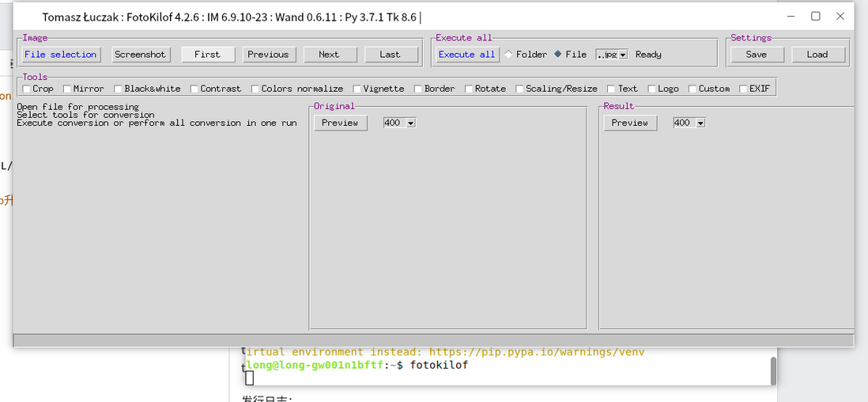The image size is (868, 402).
Task: Select the Folder radio option
Action: click(526, 55)
